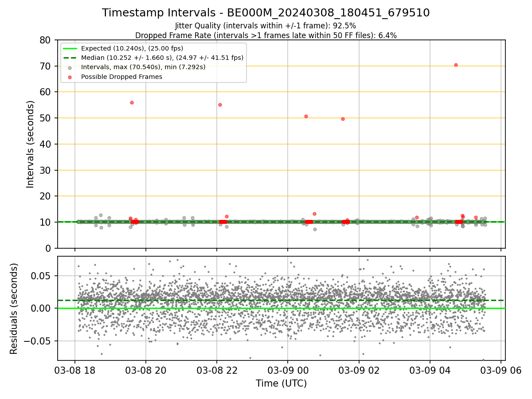Select the red dropped-frame point near 56 seconds

[132, 102]
